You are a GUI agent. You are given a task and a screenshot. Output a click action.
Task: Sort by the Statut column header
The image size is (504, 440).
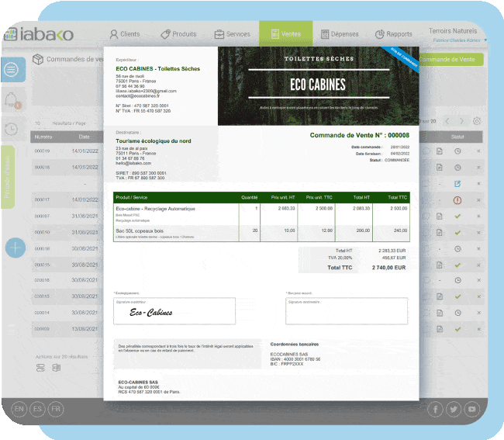point(457,137)
